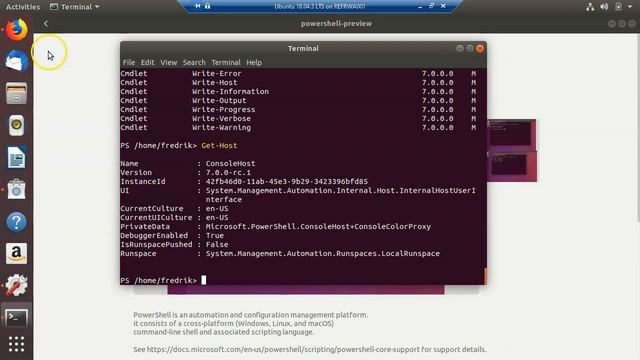Go back using the software center arrow
This screenshot has width=640, height=360.
[x=46, y=24]
